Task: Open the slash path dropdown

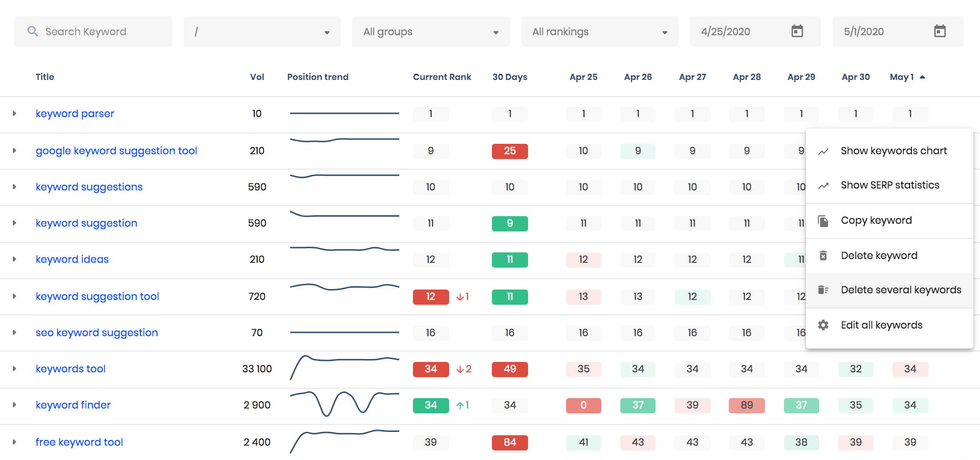Action: point(262,31)
